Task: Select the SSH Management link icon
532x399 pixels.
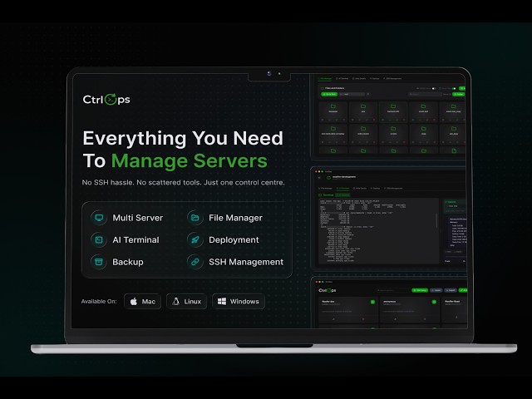Action: tap(195, 262)
